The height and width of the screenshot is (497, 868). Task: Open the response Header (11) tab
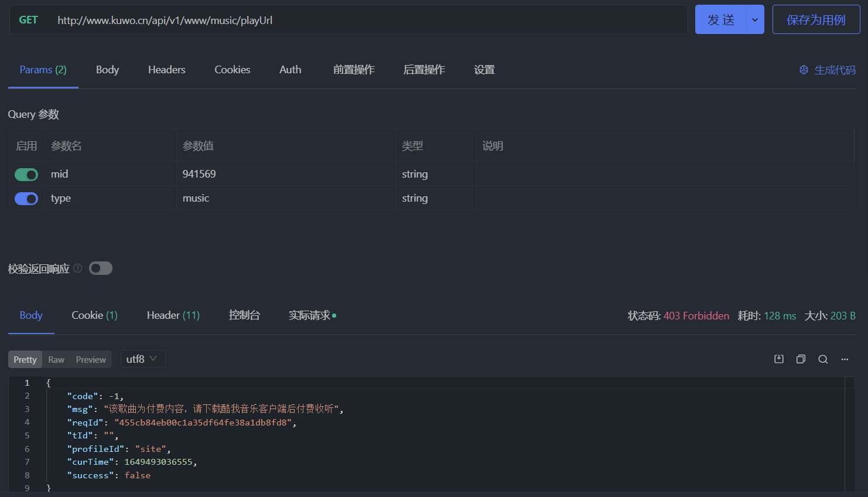point(173,315)
